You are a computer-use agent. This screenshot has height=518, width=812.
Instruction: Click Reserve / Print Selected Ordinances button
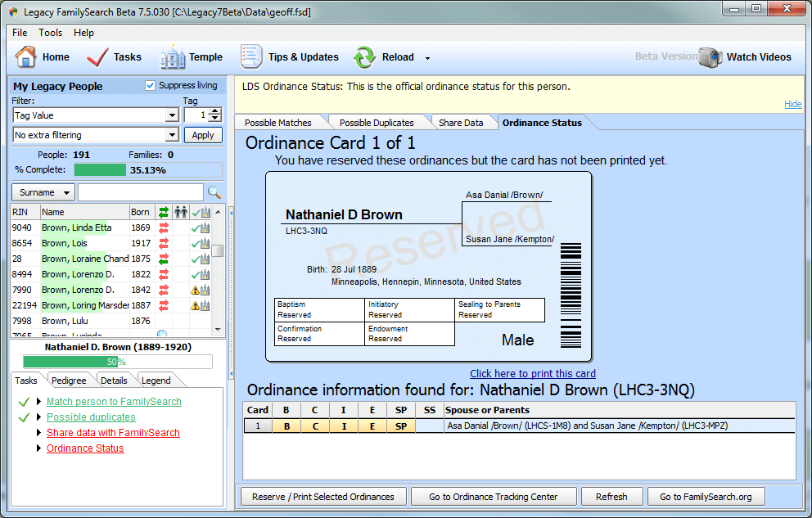pos(323,497)
